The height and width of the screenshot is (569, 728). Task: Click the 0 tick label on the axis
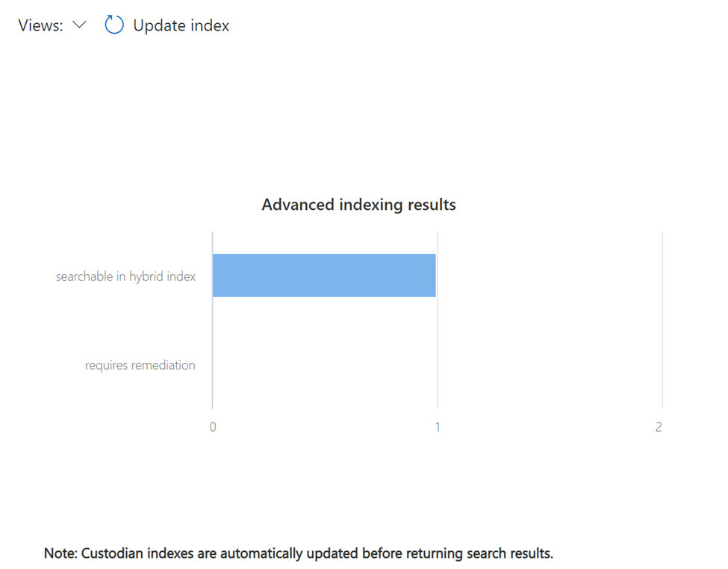213,427
